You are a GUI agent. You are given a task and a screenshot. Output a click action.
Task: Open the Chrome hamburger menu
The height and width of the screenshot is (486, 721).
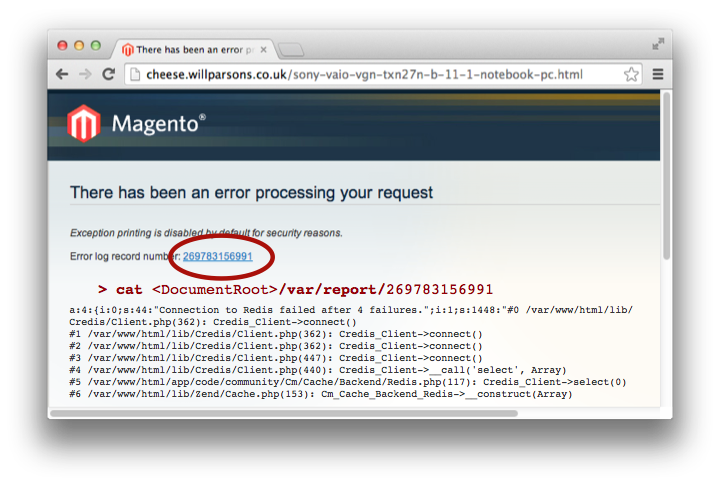point(658,74)
